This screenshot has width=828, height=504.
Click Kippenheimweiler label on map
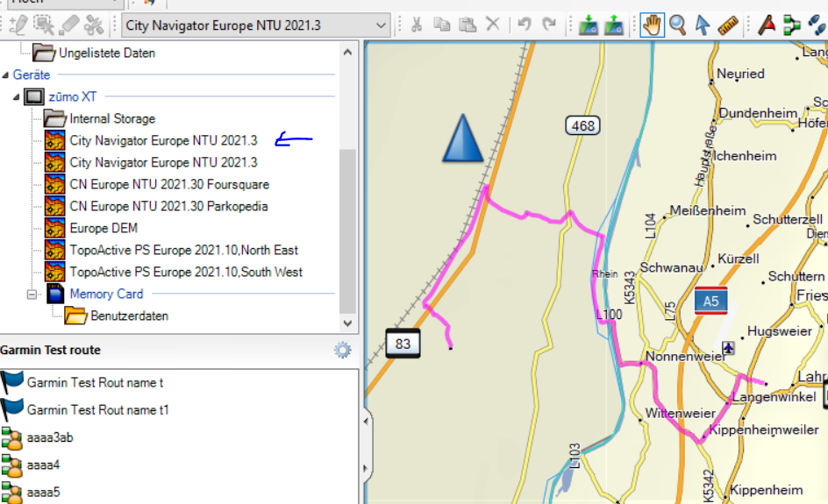pyautogui.click(x=764, y=430)
